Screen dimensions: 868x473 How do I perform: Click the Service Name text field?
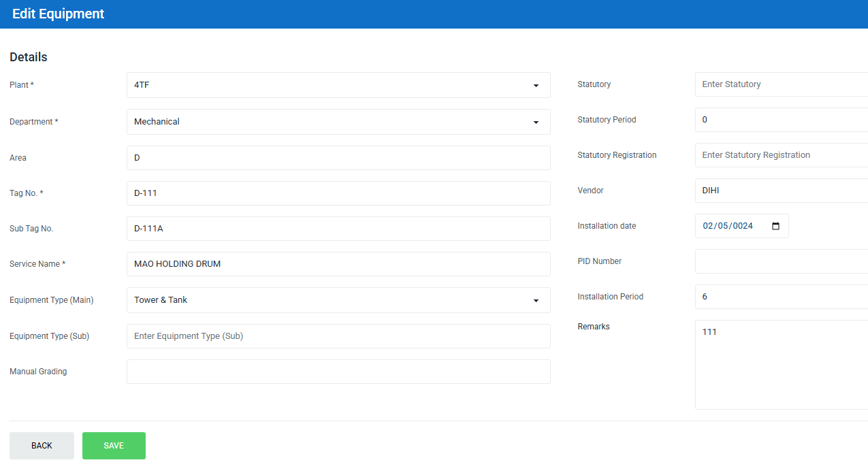click(338, 264)
